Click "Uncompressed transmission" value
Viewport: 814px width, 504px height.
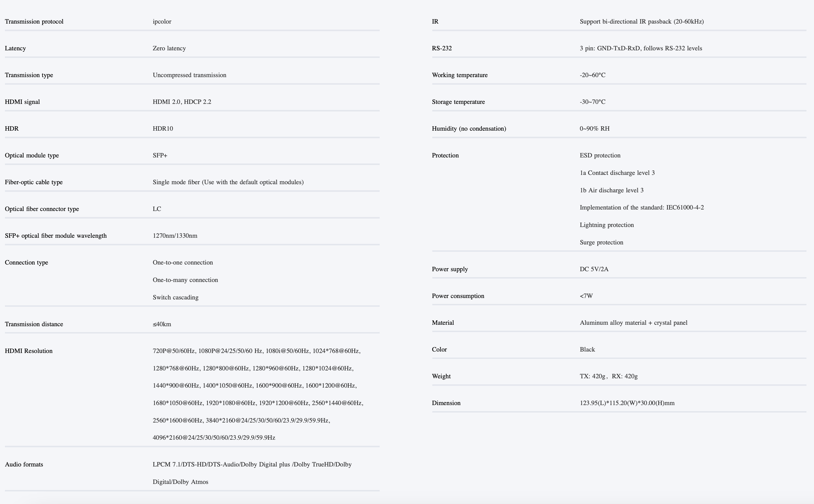pos(190,75)
